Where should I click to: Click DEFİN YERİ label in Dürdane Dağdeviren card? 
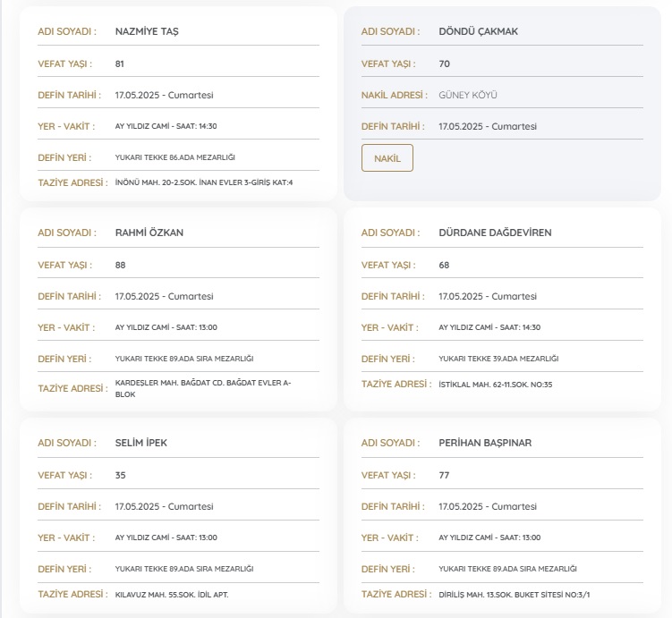coord(387,359)
